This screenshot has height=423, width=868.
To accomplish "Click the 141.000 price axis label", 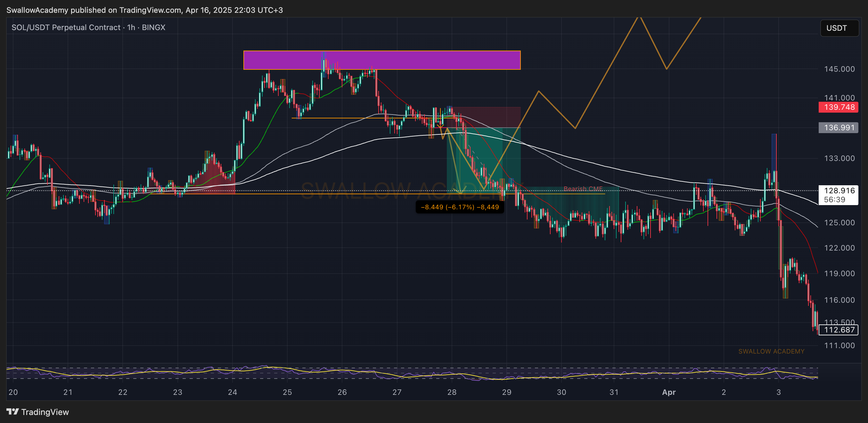I will coord(839,98).
